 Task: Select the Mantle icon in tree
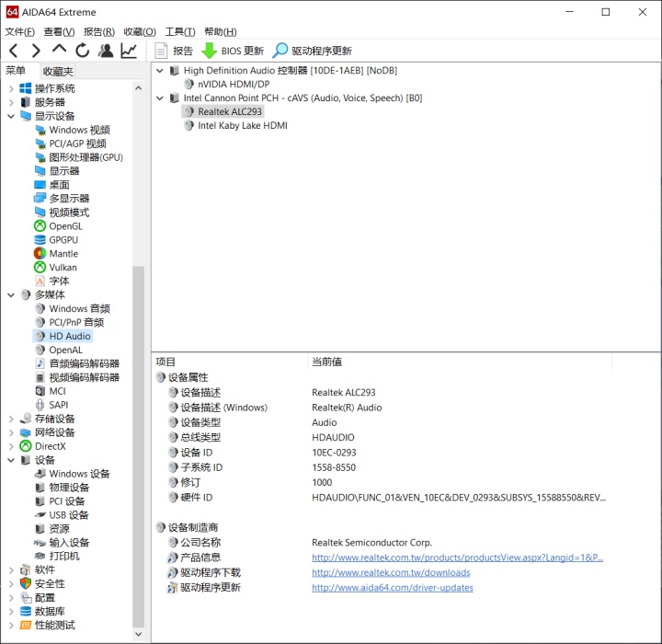(x=40, y=254)
